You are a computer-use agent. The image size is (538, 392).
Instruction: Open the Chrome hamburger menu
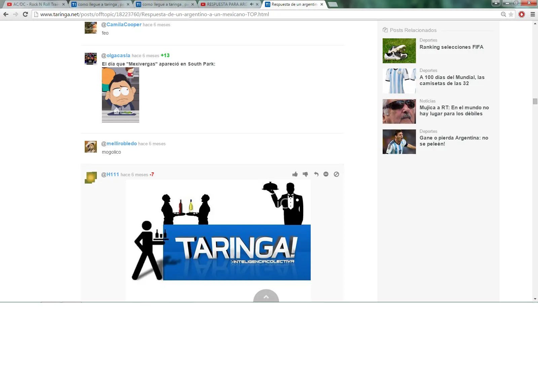click(x=533, y=14)
